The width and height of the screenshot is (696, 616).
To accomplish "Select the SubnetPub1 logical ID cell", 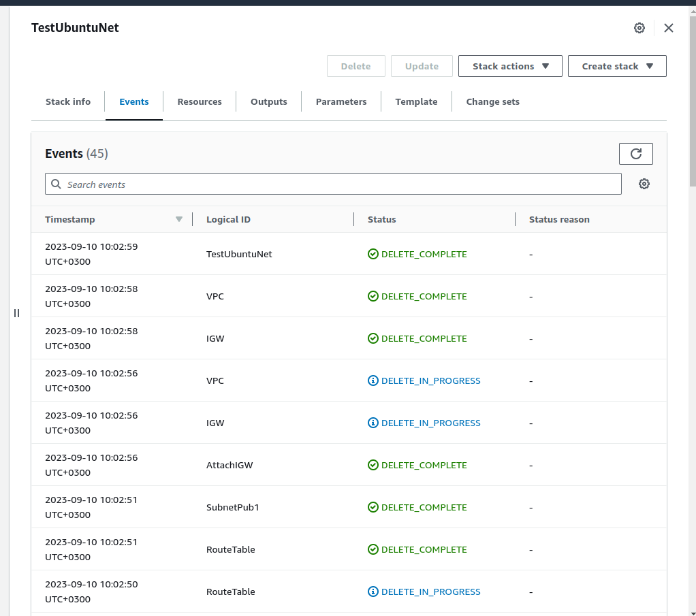I will [x=233, y=507].
